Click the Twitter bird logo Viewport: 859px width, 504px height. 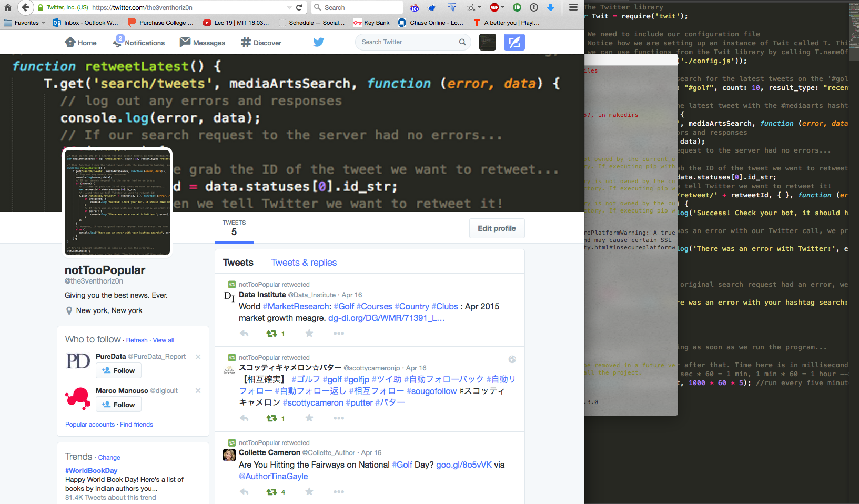click(319, 42)
